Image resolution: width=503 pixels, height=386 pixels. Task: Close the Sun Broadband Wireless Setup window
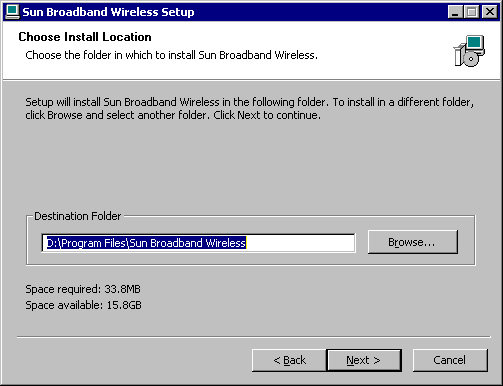point(490,12)
